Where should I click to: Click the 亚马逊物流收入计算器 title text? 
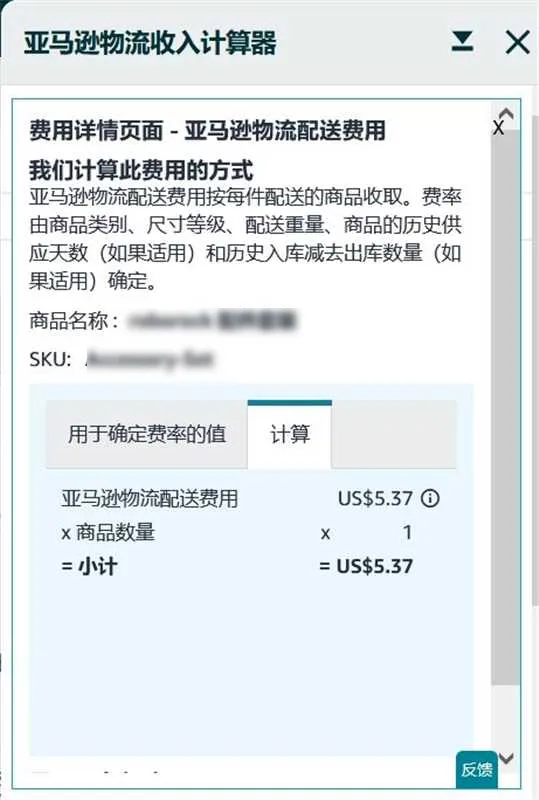click(x=150, y=42)
